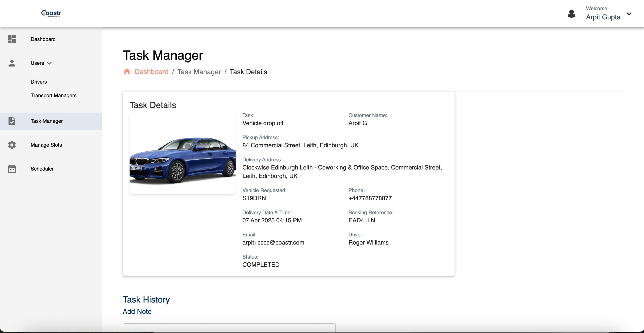
Task: Click the Coastr logo
Action: click(x=51, y=13)
